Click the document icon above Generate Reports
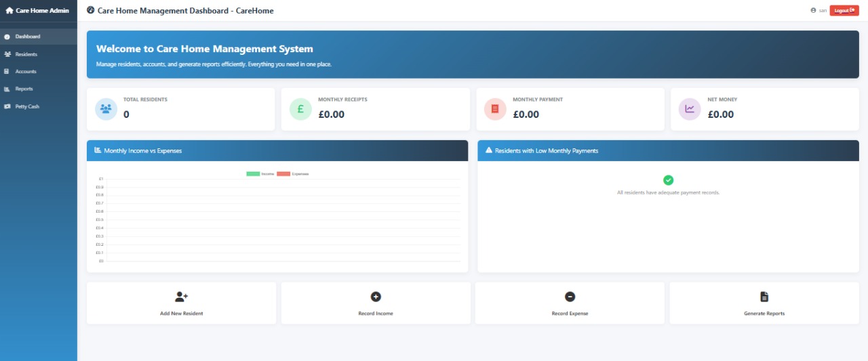 click(x=764, y=297)
